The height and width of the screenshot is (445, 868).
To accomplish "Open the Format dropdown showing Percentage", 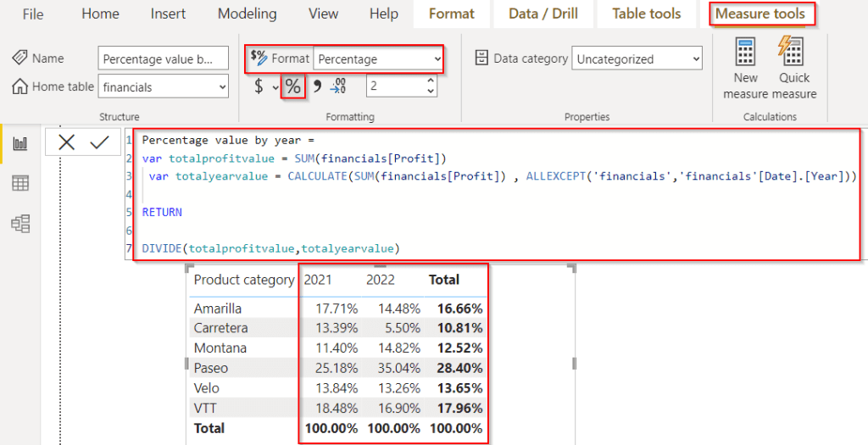I will pyautogui.click(x=378, y=58).
